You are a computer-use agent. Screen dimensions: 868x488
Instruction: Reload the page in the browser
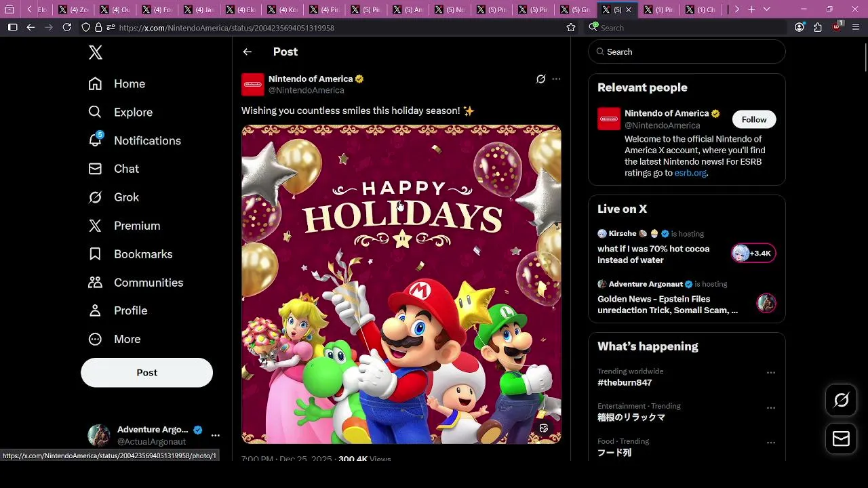click(x=66, y=28)
